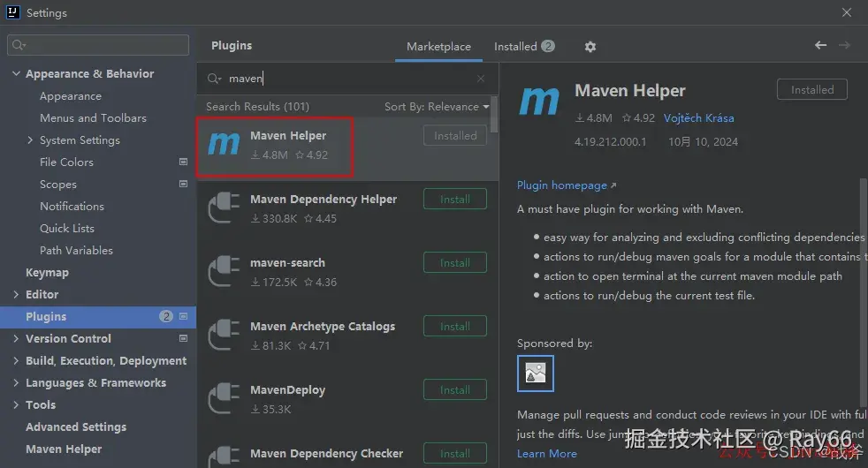Screen dimensions: 868x468
Task: Click the MavenDeploy plugin icon
Action: point(224,398)
